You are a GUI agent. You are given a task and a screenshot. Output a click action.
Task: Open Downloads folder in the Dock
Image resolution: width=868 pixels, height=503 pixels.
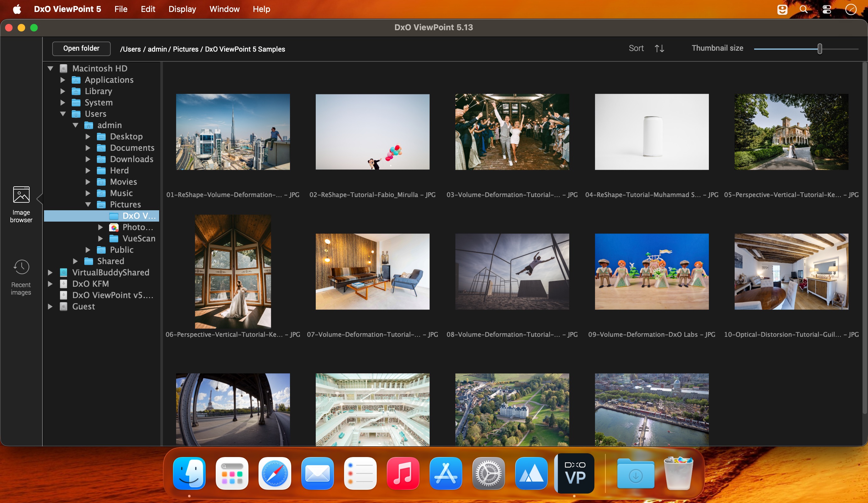pos(636,473)
